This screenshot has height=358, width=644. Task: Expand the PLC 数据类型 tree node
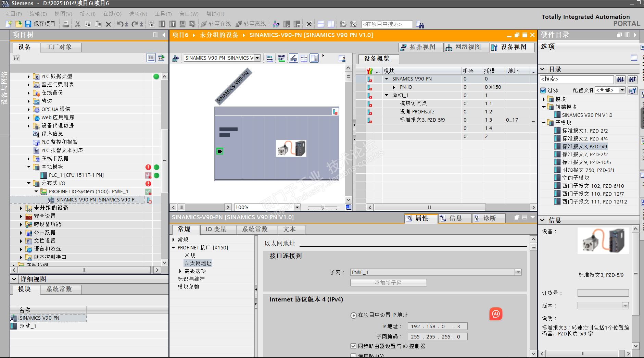coord(29,76)
